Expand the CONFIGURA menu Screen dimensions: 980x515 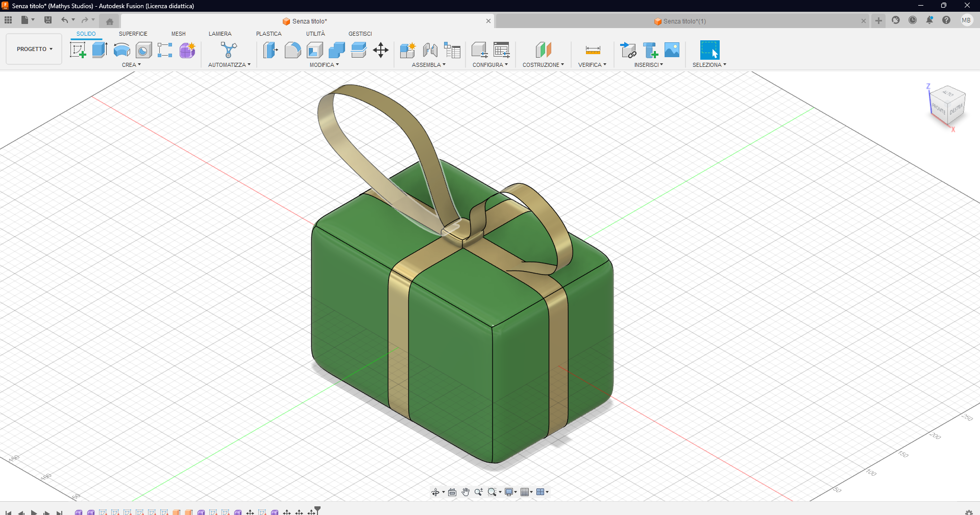point(490,65)
